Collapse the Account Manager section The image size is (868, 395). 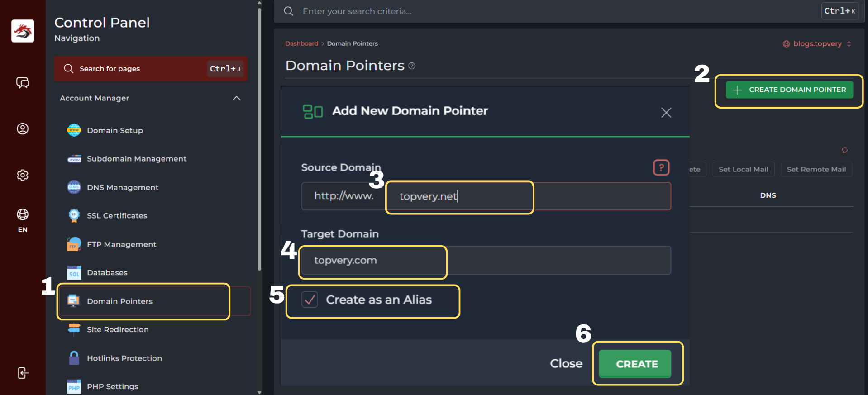[236, 98]
